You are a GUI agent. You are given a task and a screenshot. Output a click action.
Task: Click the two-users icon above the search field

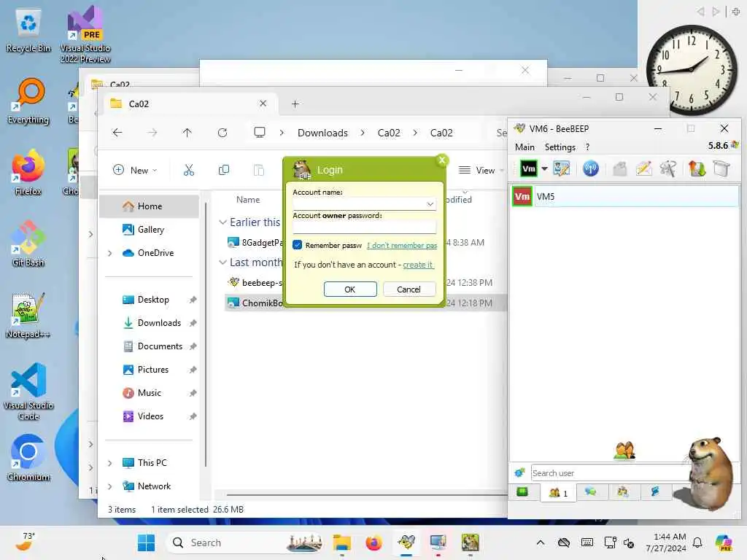pyautogui.click(x=624, y=451)
